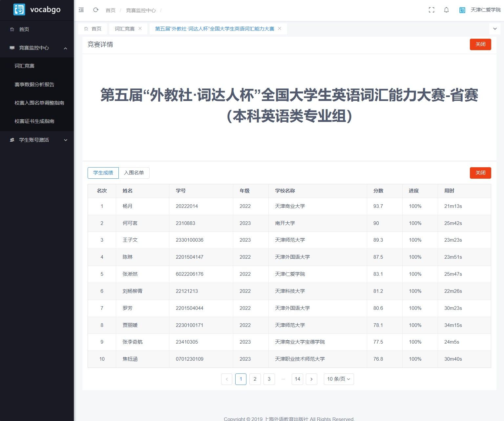Go to the previous page arrow
This screenshot has width=504, height=421.
[x=227, y=379]
